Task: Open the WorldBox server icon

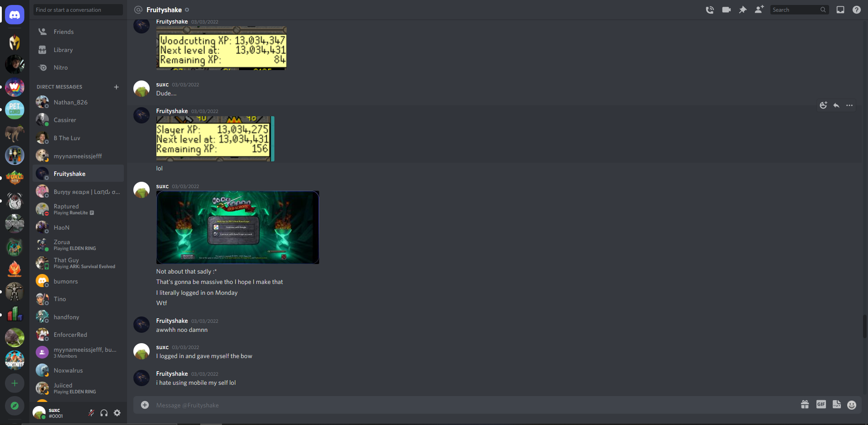Action: coord(14,178)
